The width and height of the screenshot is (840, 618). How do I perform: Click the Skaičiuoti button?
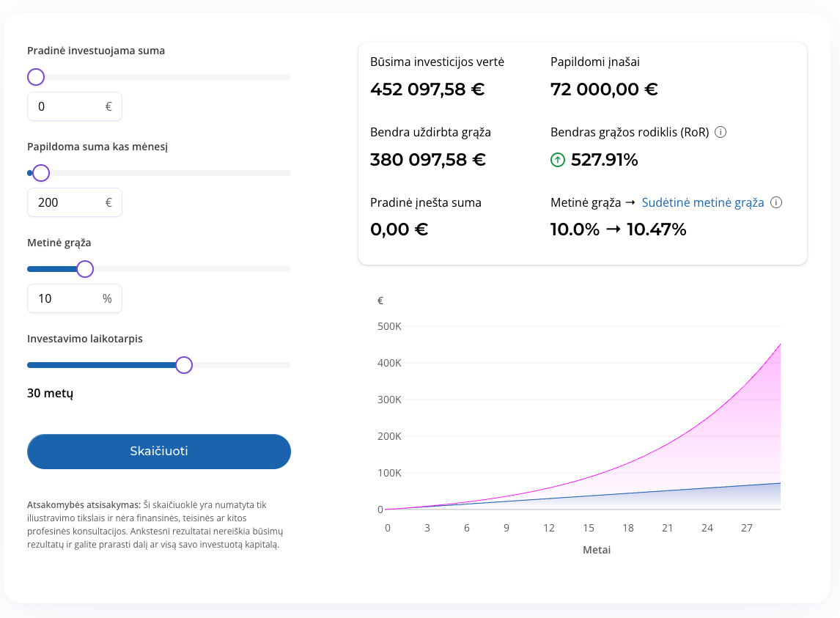[x=159, y=452]
